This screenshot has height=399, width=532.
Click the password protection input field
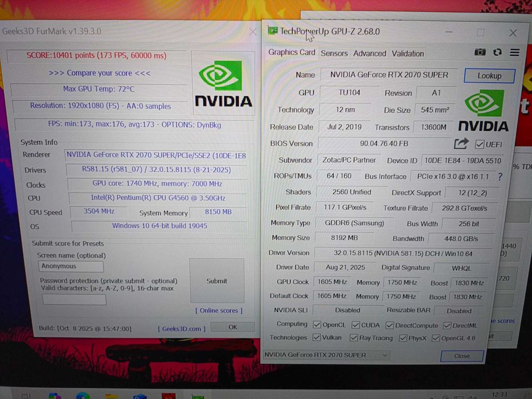(x=74, y=300)
